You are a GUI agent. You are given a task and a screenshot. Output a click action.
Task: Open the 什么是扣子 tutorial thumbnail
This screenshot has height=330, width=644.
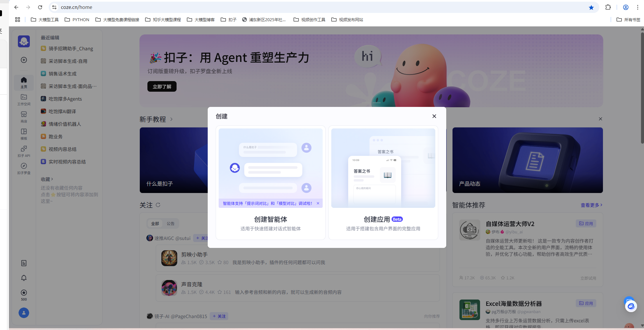pos(174,160)
